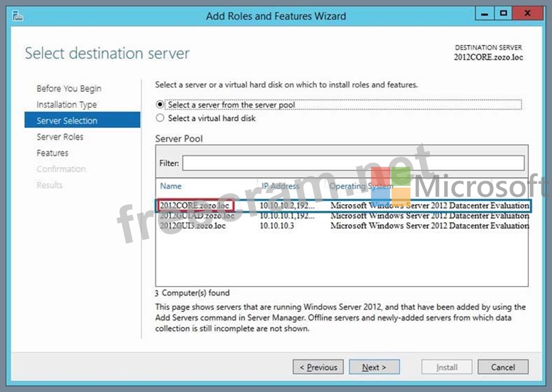The width and height of the screenshot is (552, 392).
Task: Maximize the wizard window
Action: click(504, 13)
